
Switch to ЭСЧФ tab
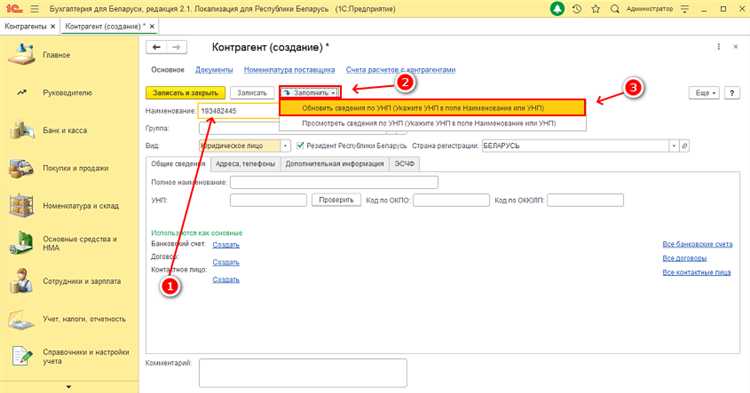(x=404, y=164)
